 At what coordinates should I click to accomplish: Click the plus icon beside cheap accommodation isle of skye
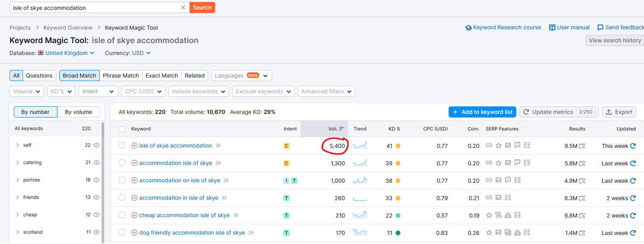coord(134,215)
